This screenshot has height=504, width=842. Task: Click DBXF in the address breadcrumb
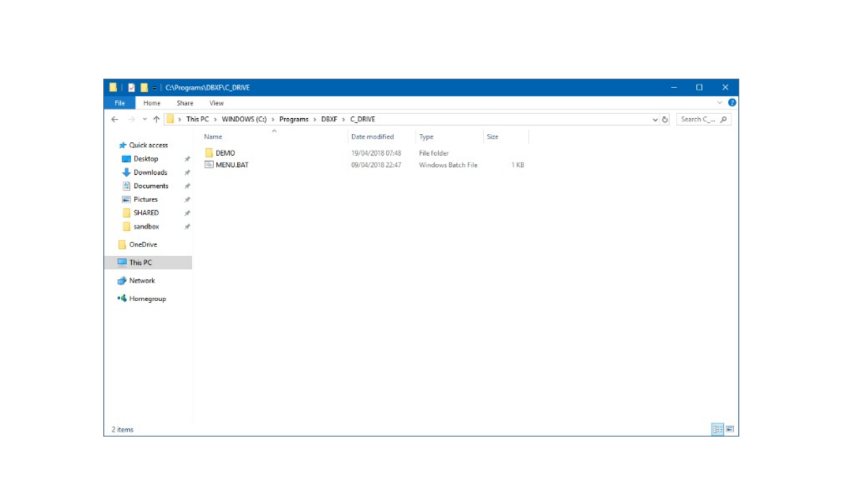point(329,119)
